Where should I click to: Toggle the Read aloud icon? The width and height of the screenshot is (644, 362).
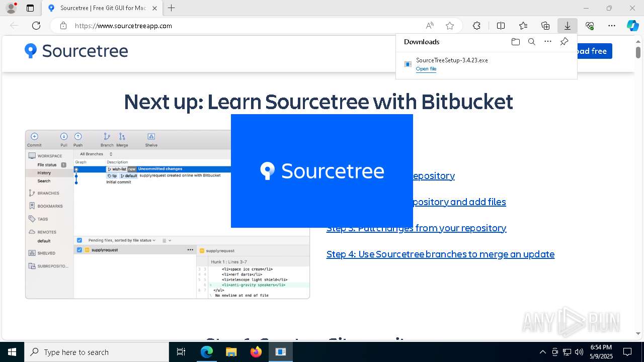click(x=430, y=26)
